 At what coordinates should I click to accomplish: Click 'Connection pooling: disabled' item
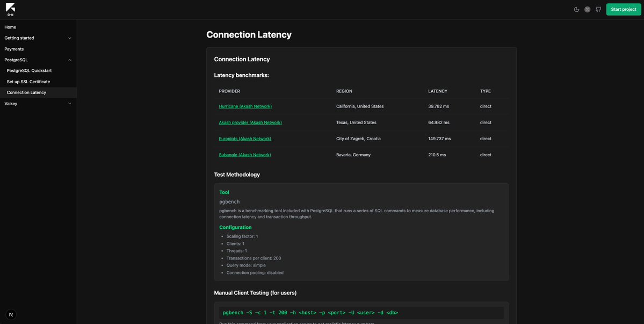point(255,272)
